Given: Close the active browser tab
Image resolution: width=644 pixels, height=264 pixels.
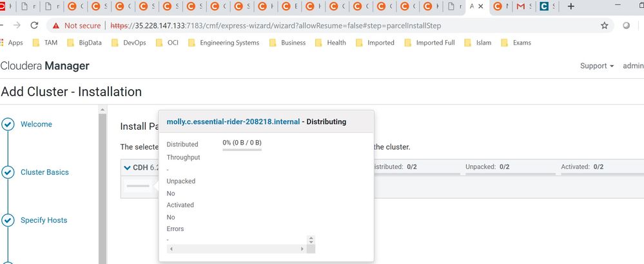Looking at the screenshot, I should click(481, 6).
